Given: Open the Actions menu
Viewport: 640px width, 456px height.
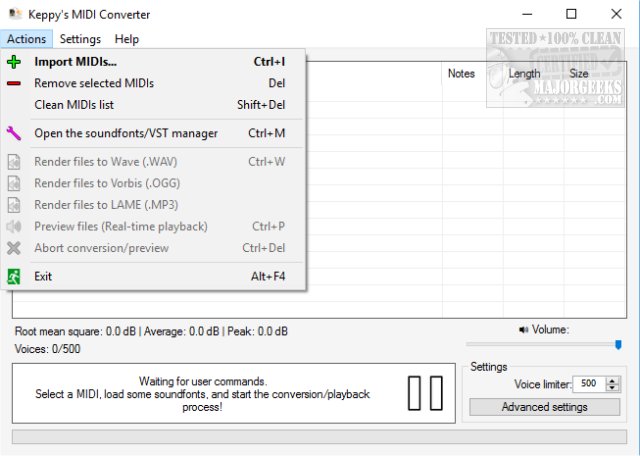Looking at the screenshot, I should (x=27, y=39).
